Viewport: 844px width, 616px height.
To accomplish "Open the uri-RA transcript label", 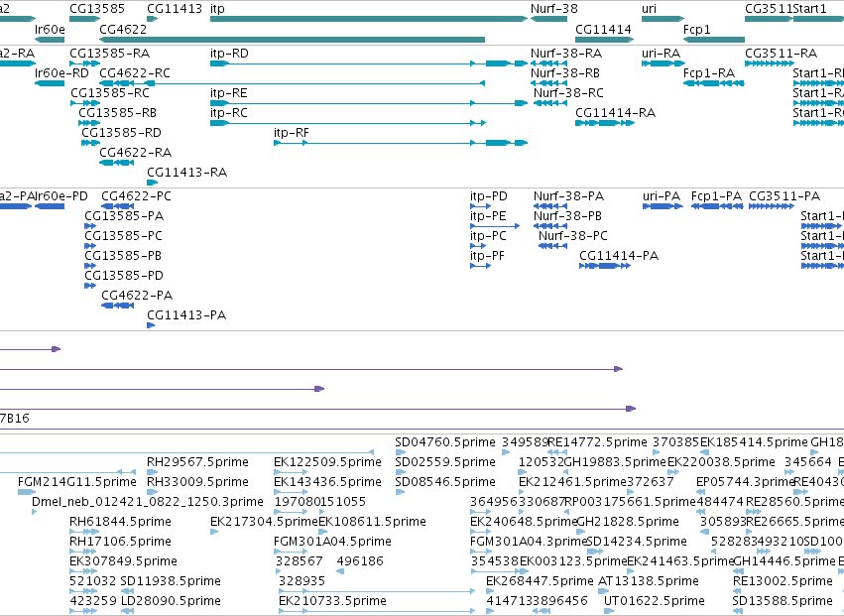I will pyautogui.click(x=661, y=54).
